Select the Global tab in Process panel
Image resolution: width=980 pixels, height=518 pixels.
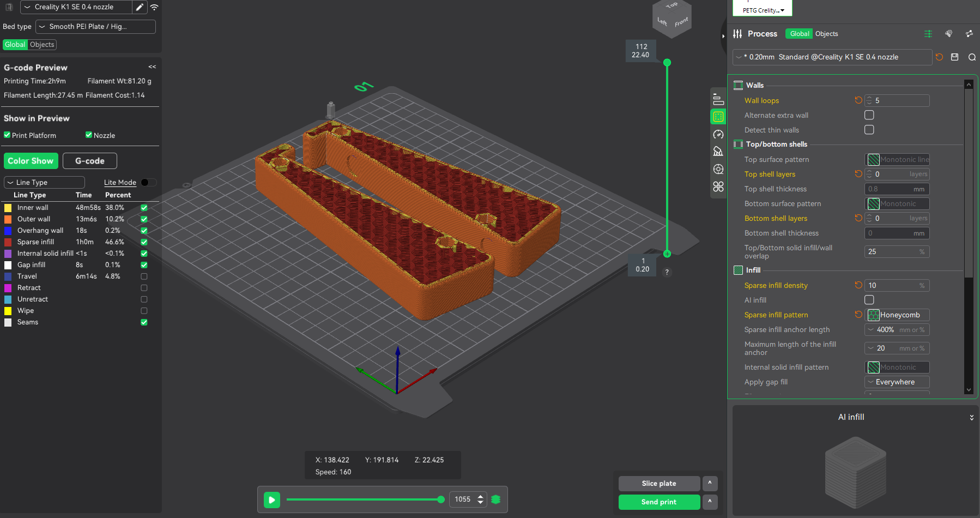799,34
